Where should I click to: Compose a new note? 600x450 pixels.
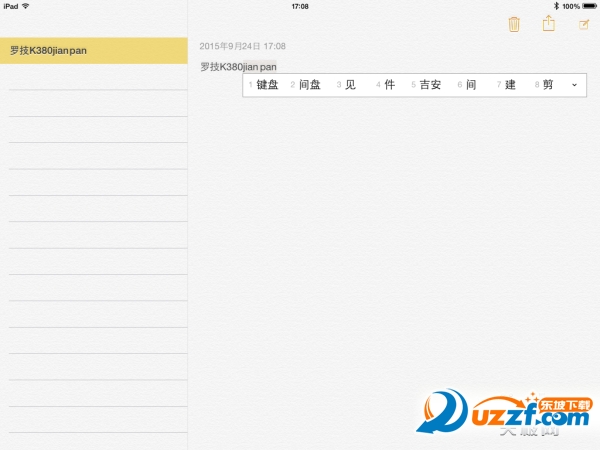point(584,24)
